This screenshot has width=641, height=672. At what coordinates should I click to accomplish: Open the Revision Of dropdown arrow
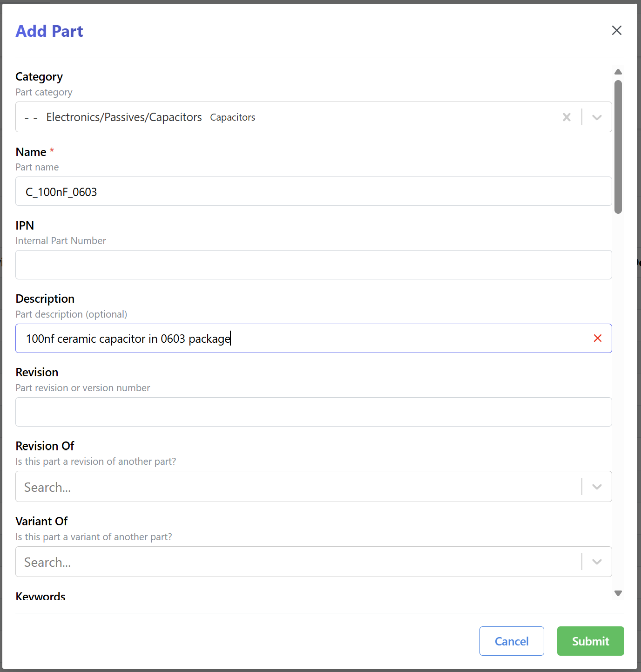(597, 487)
